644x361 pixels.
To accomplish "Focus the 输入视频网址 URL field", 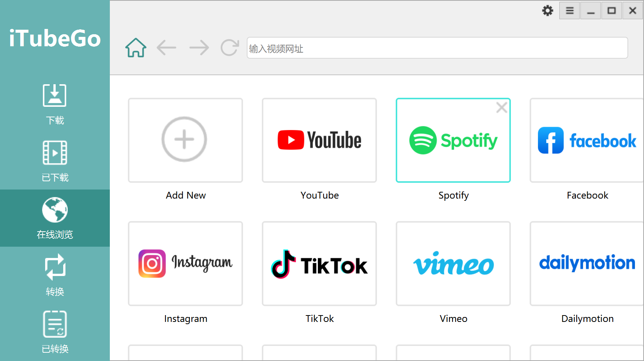I will point(437,48).
